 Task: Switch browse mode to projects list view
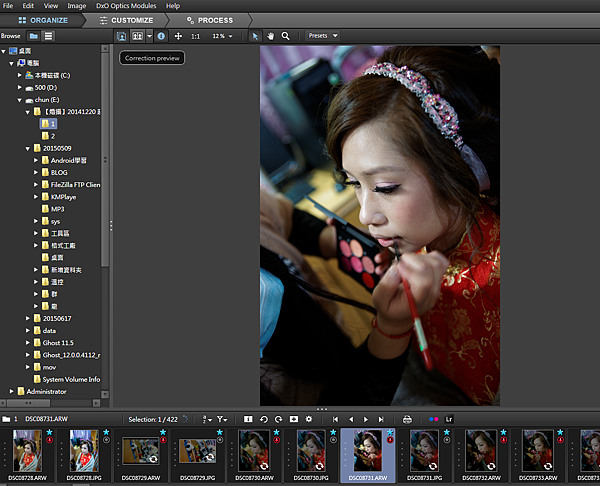48,36
